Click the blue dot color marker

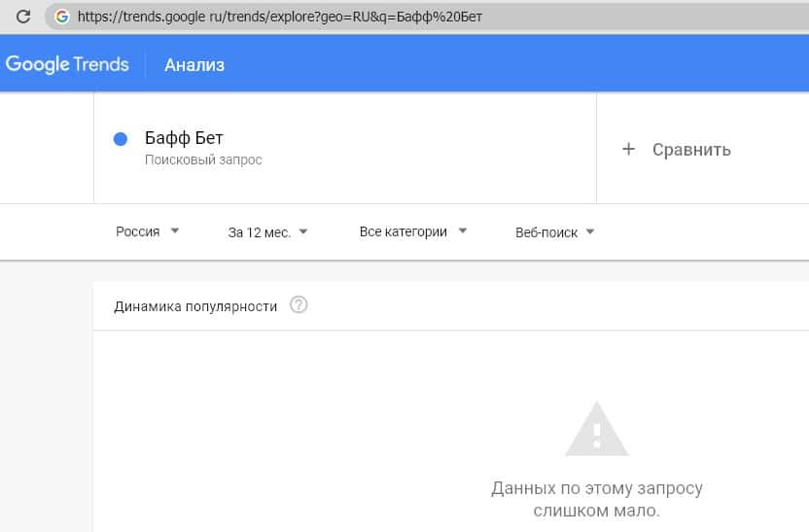[122, 139]
